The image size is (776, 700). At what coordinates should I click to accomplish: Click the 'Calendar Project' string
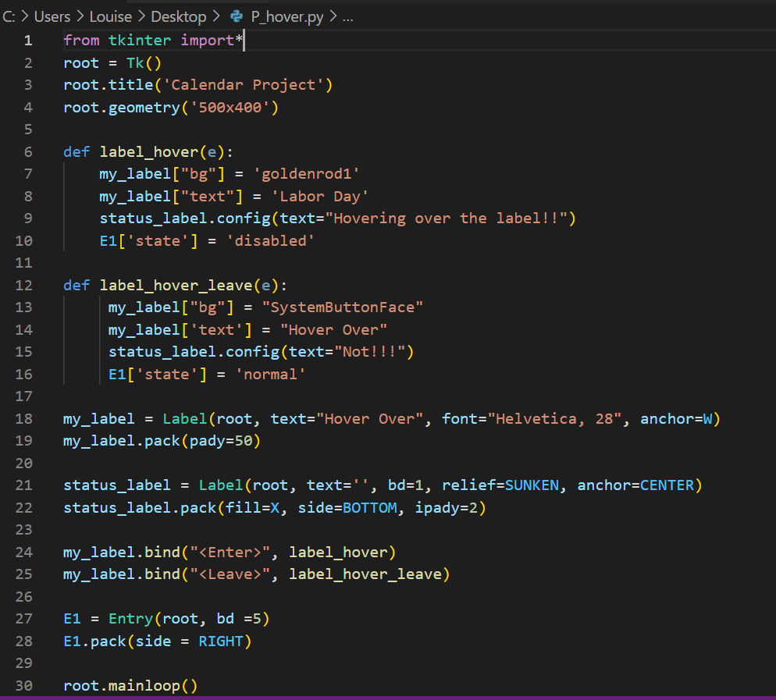pos(243,85)
